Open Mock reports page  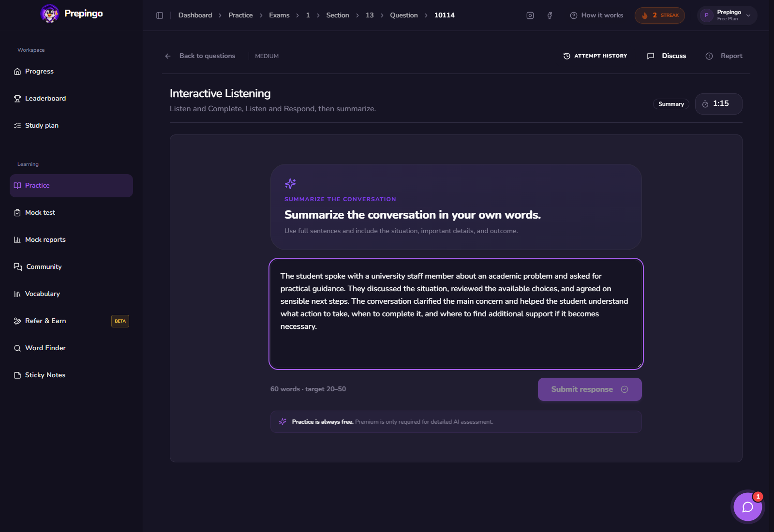pos(71,240)
